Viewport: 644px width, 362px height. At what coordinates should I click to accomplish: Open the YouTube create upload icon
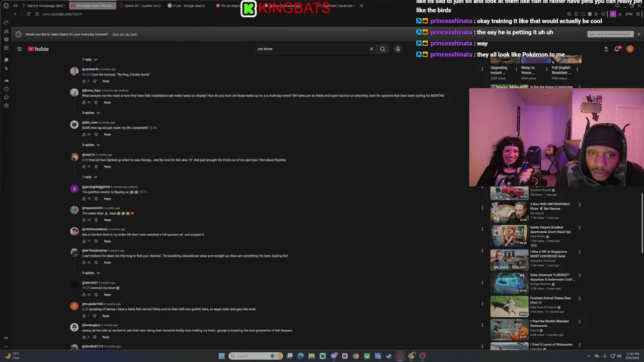pos(606,49)
